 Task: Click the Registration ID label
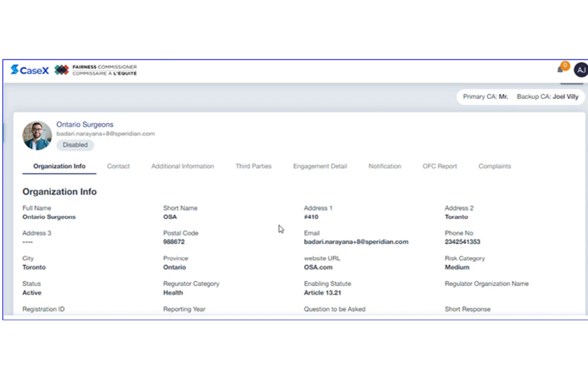(x=43, y=309)
